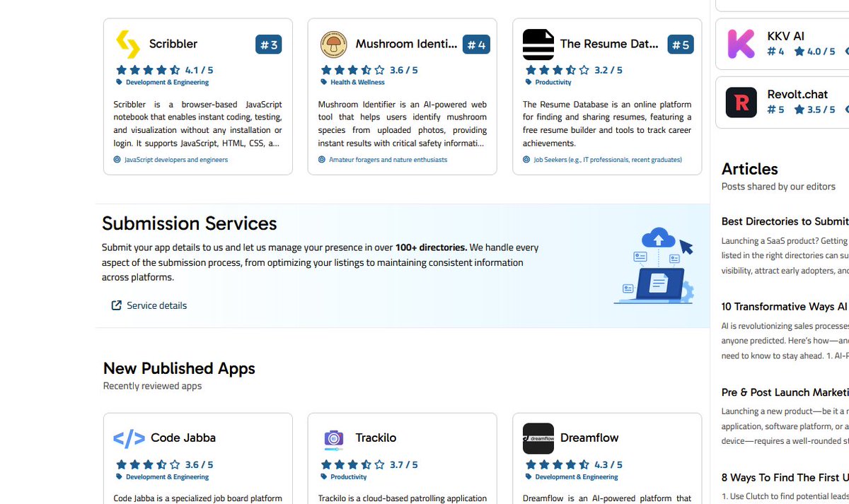Open article Pre & Post Launch Marketing

pos(785,392)
